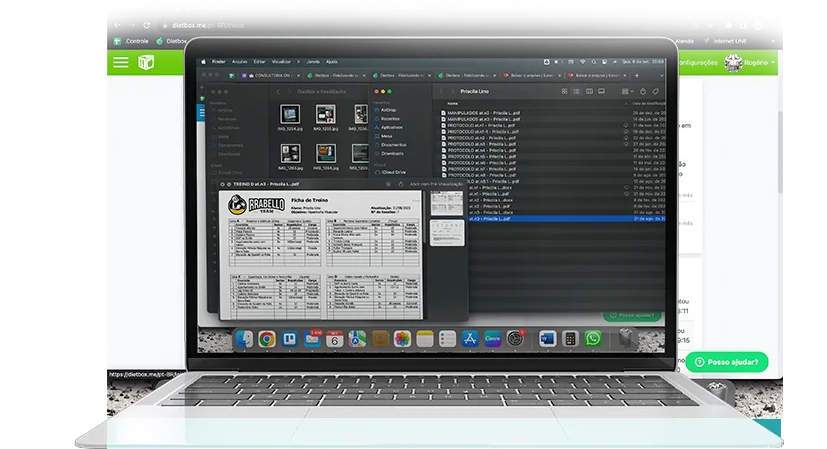
Task: Select AirDrop in the Finder sidebar
Action: [x=388, y=109]
